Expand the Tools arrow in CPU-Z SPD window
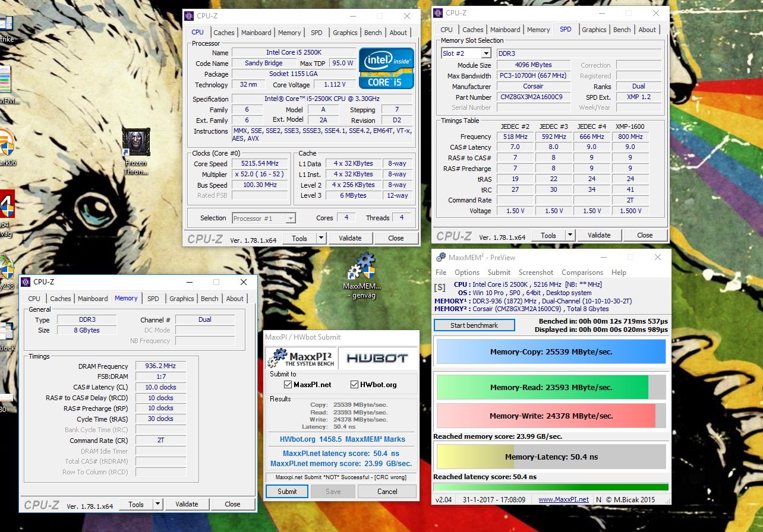This screenshot has width=763, height=532. 570,235
